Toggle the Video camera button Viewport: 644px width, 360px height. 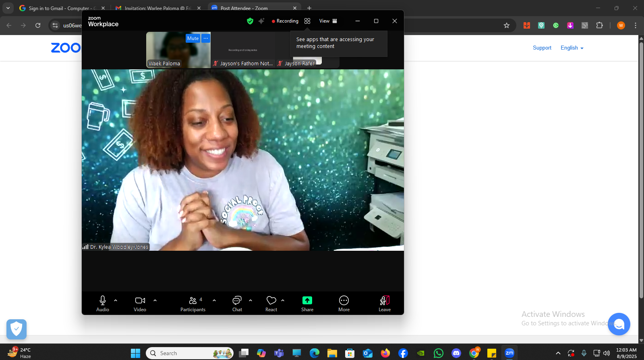pyautogui.click(x=140, y=301)
